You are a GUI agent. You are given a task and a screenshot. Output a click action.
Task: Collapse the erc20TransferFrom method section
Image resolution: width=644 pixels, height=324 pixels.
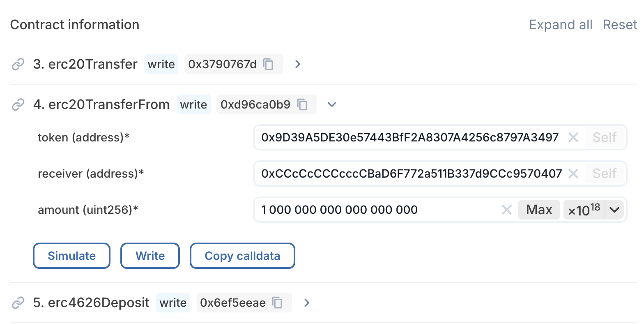pyautogui.click(x=332, y=105)
